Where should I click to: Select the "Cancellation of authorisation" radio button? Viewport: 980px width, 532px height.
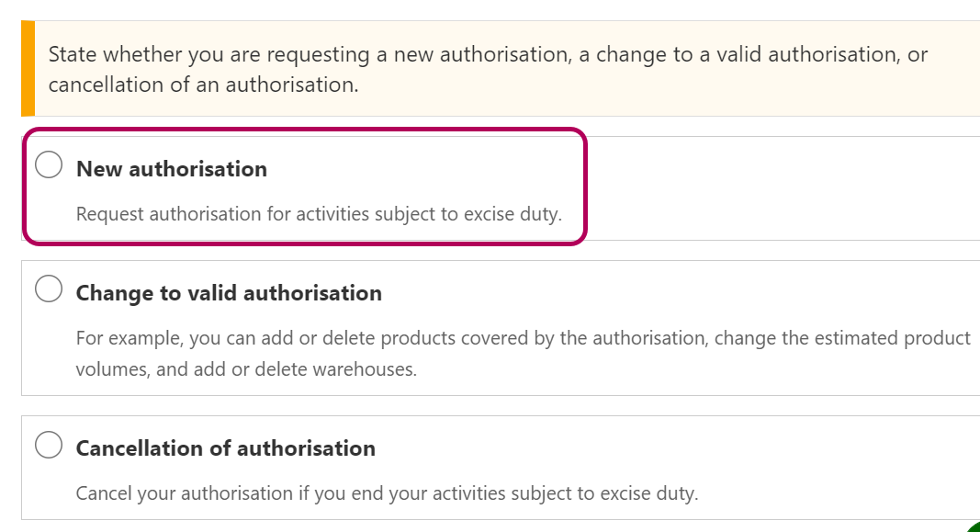pos(49,446)
